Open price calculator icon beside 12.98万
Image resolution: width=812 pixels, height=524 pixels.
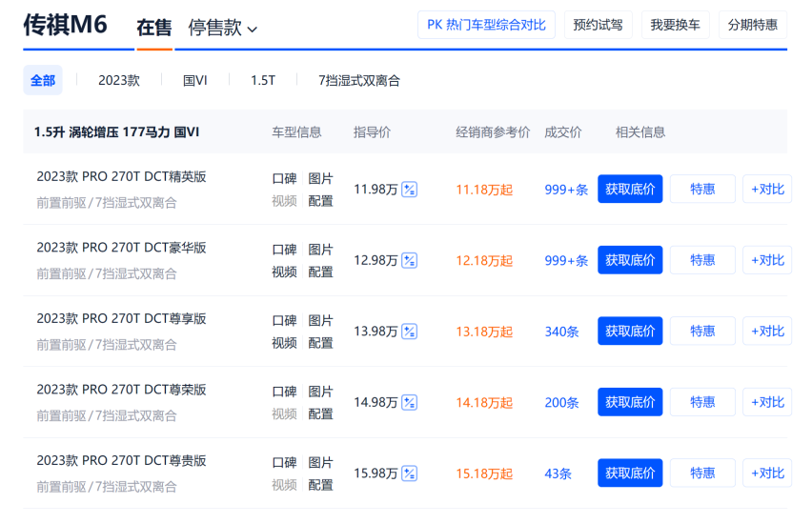click(x=409, y=260)
